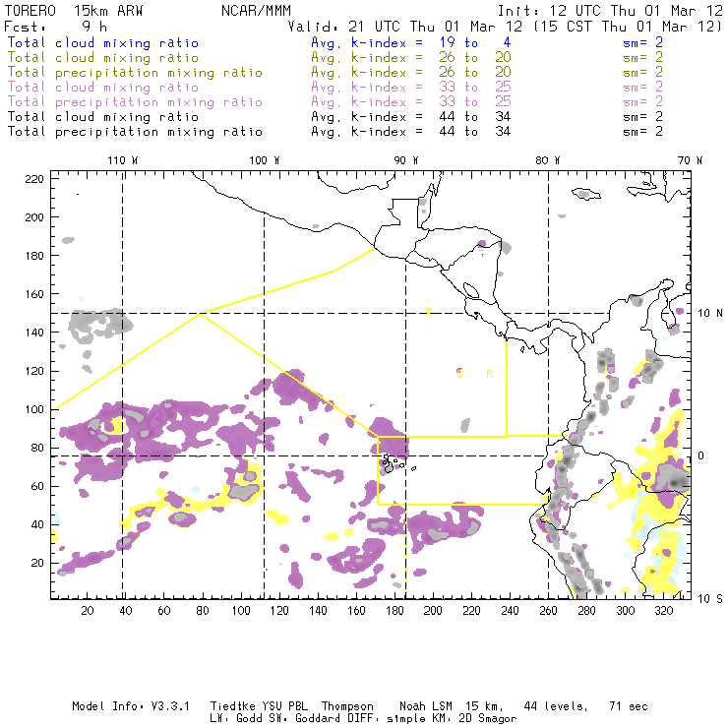Select the vertical axis tick label "140"
728x728 pixels.
pos(34,333)
